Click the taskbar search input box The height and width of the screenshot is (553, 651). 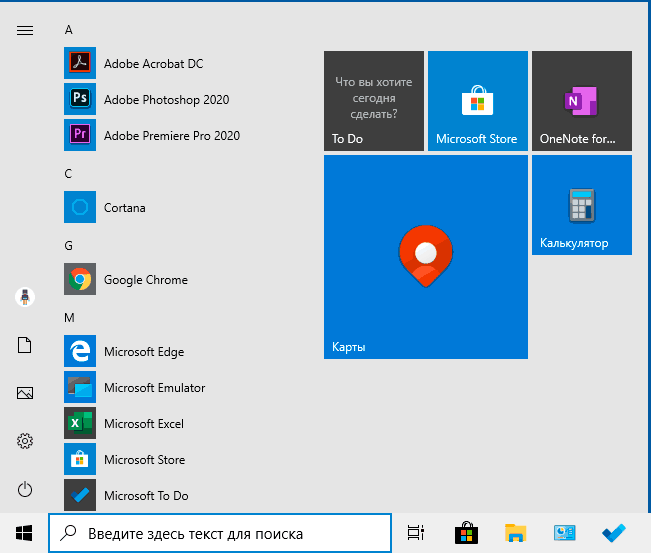click(220, 534)
